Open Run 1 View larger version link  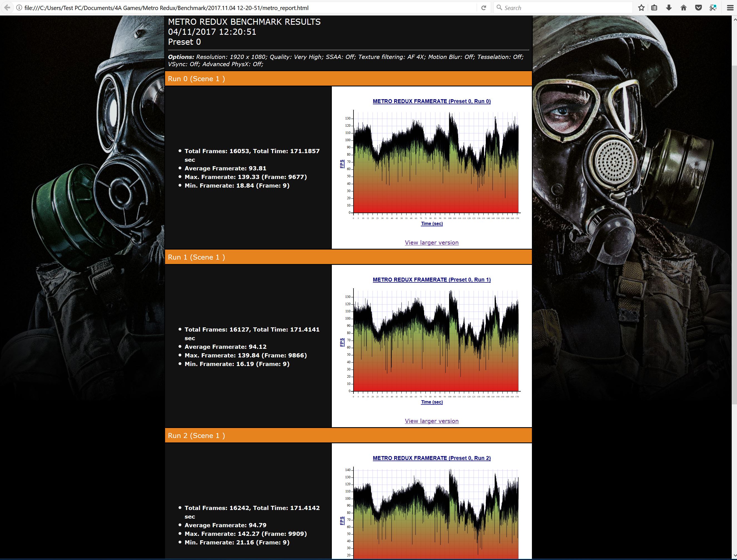(431, 421)
